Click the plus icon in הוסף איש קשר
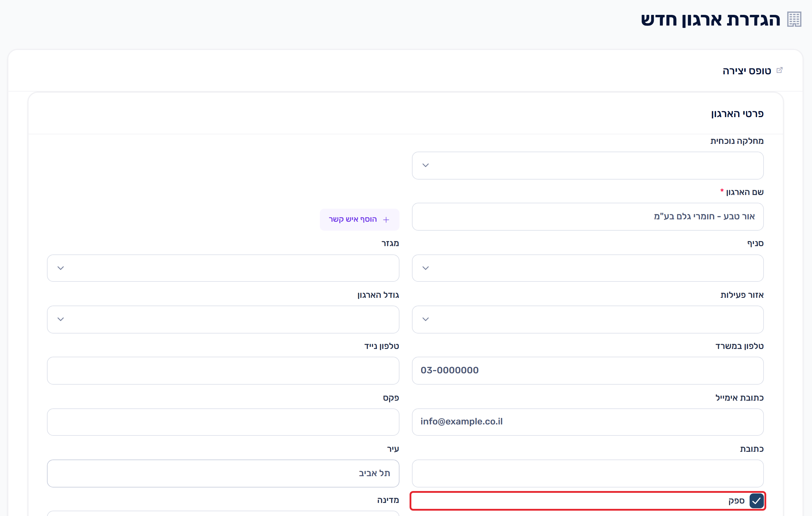 coord(386,220)
